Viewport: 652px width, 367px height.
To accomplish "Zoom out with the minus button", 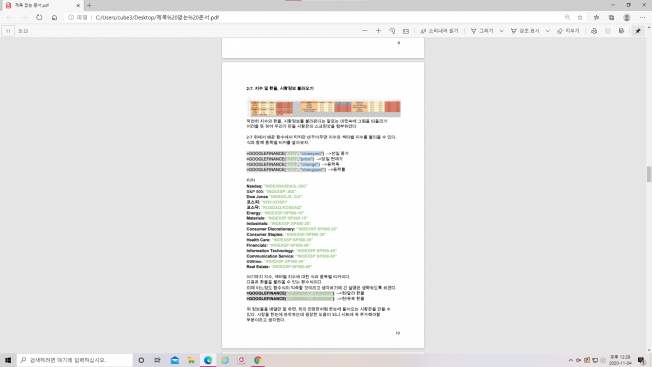I will [x=365, y=31].
